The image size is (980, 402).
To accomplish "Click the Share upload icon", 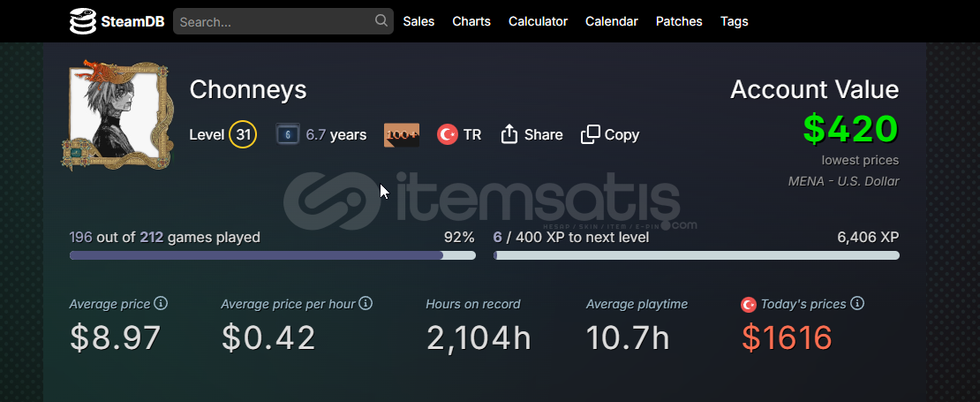I will (509, 134).
